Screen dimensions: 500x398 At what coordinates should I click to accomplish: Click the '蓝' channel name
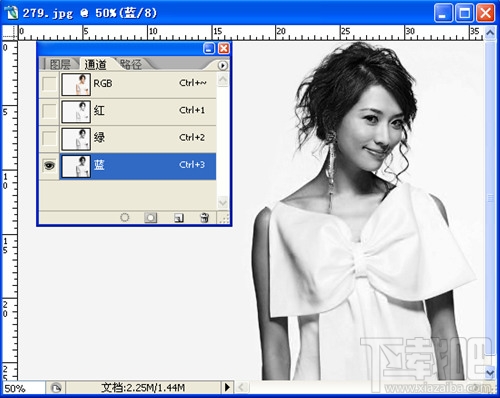99,165
